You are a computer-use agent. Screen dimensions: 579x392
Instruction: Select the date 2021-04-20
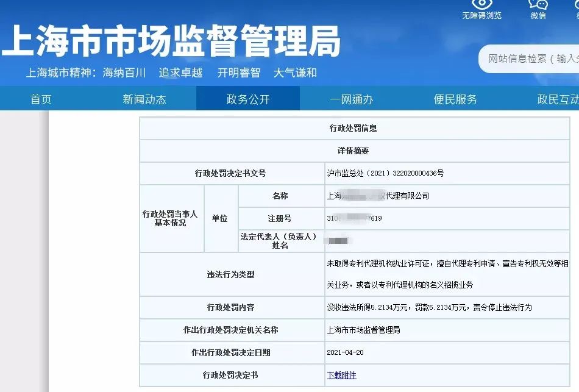pos(345,352)
